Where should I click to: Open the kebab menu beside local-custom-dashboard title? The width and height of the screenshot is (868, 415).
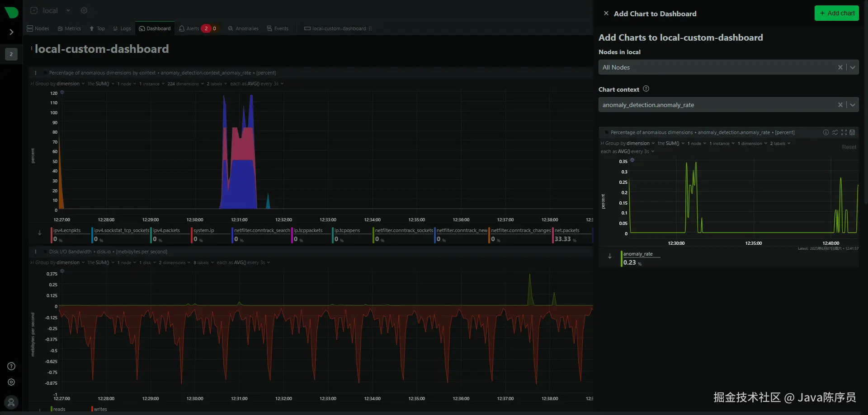pyautogui.click(x=31, y=48)
